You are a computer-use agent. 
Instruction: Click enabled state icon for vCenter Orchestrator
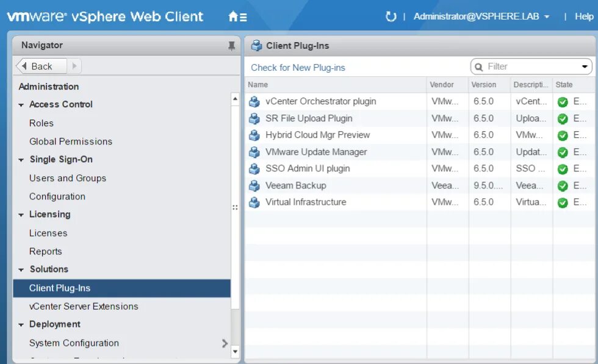coord(563,102)
